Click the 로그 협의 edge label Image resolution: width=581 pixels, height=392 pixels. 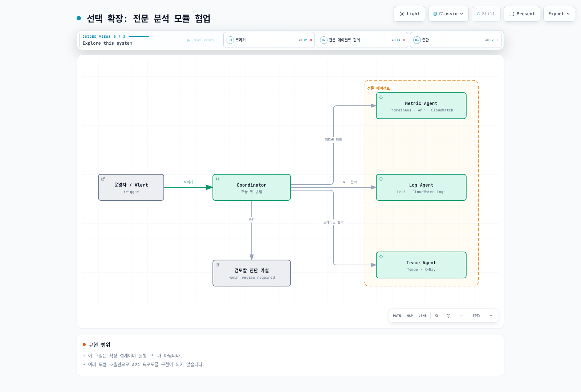[350, 182]
